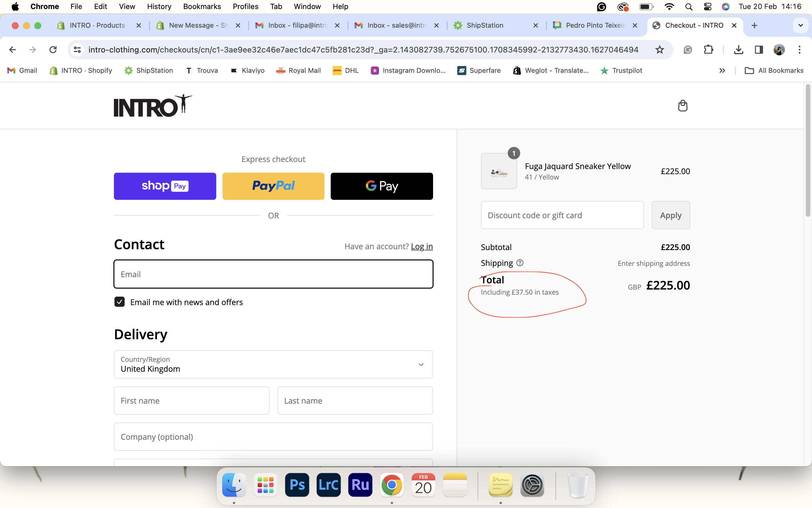
Task: Click the Grammarly icon in the menu bar
Action: (x=601, y=7)
